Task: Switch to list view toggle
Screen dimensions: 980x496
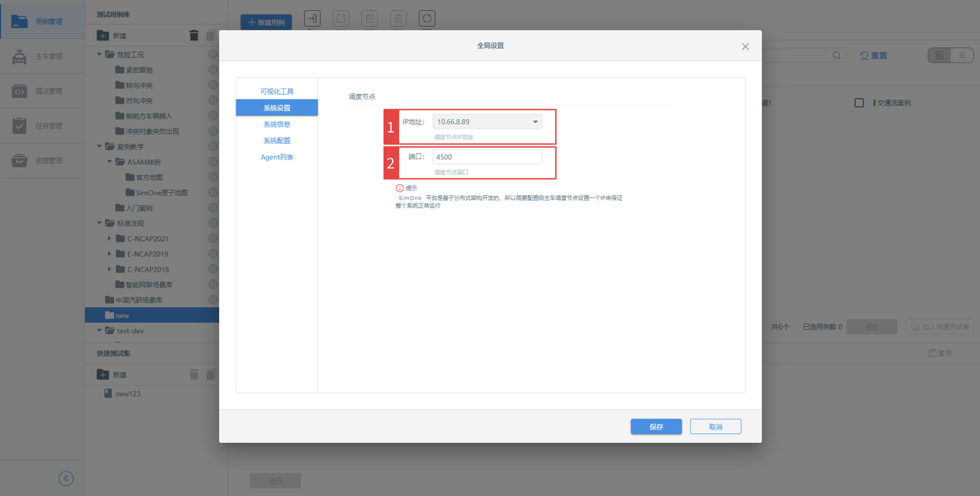Action: pyautogui.click(x=962, y=55)
